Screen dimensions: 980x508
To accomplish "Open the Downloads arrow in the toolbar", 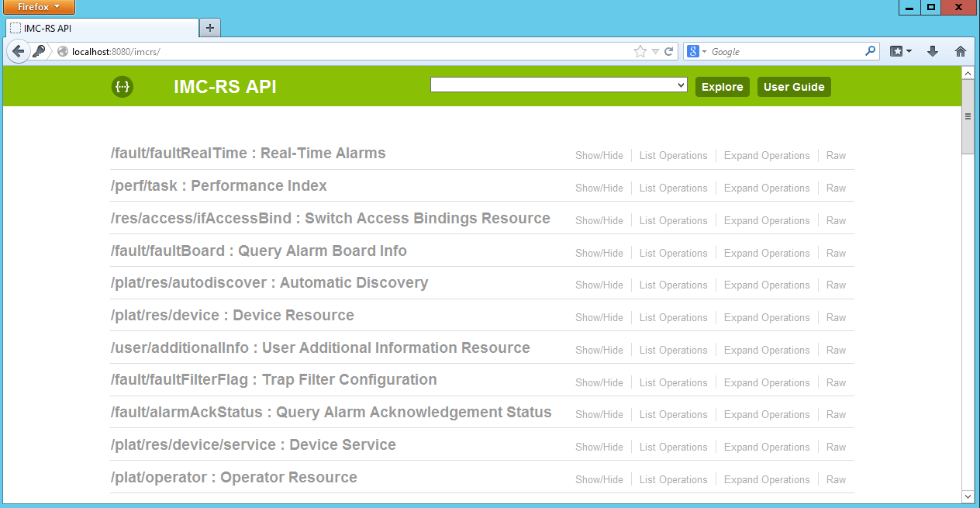I will click(933, 51).
